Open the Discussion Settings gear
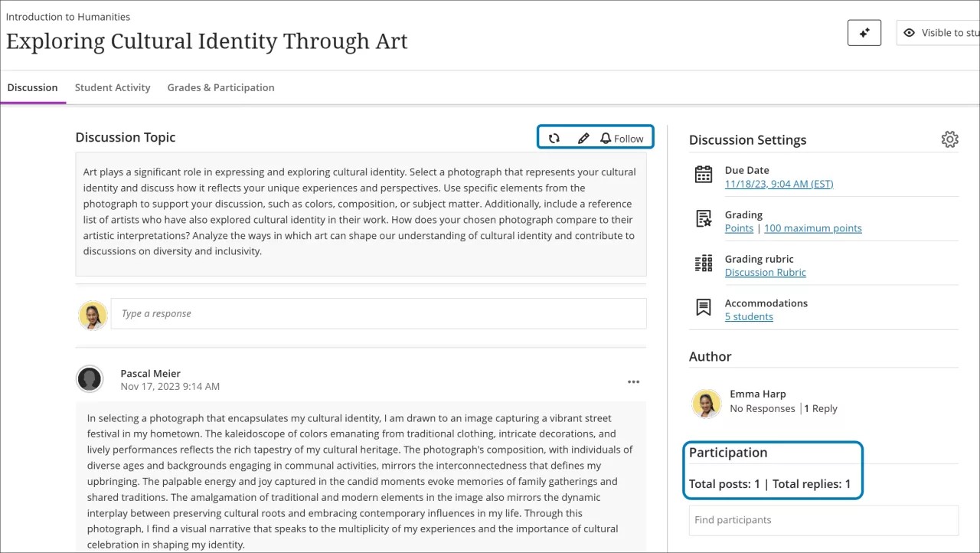The image size is (980, 553). pyautogui.click(x=949, y=139)
